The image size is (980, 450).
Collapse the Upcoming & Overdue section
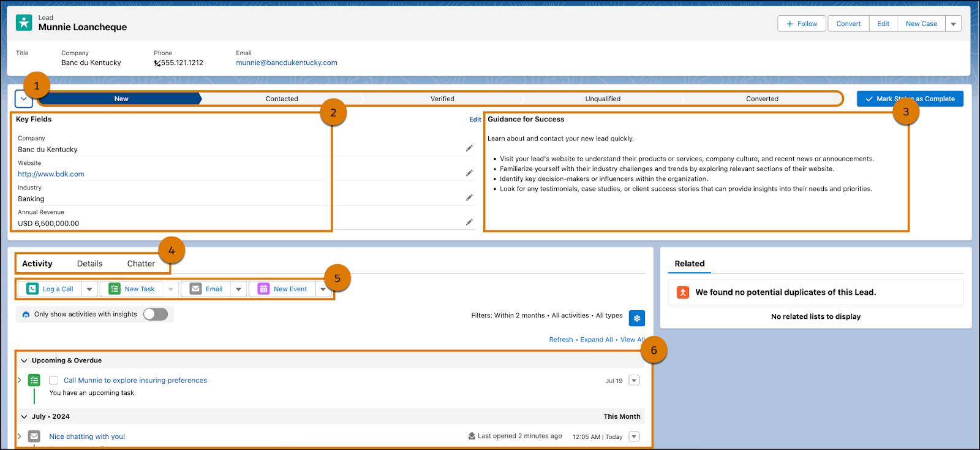tap(24, 360)
